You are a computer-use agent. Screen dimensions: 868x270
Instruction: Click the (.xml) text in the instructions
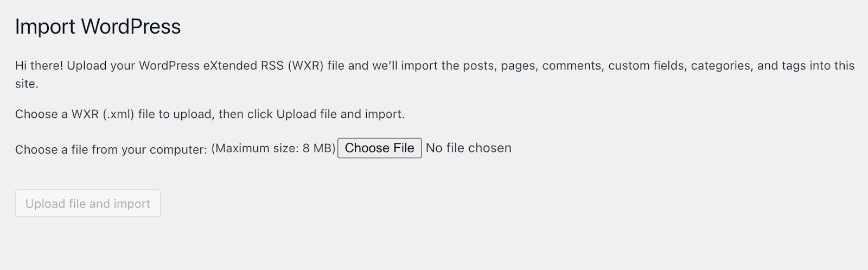(x=118, y=114)
